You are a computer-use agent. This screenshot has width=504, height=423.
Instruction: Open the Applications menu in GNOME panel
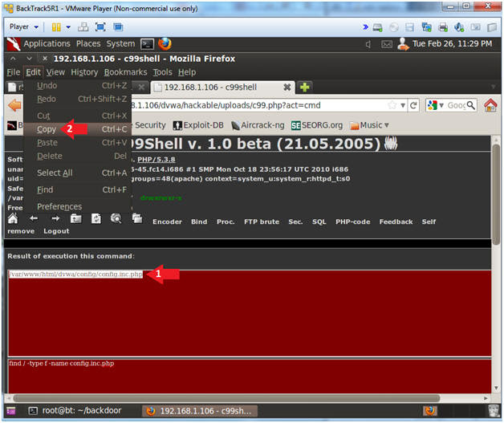[x=47, y=43]
